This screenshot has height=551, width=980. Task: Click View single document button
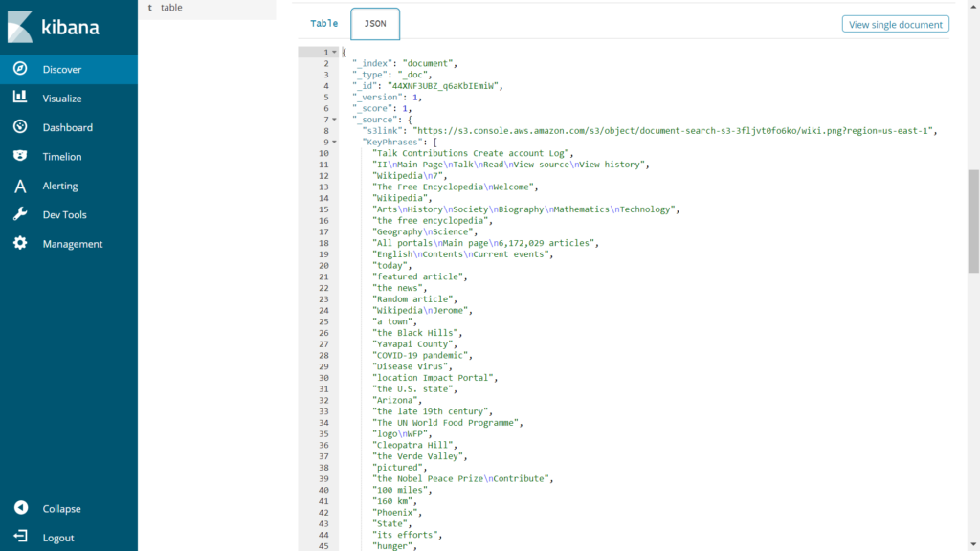[x=895, y=25]
